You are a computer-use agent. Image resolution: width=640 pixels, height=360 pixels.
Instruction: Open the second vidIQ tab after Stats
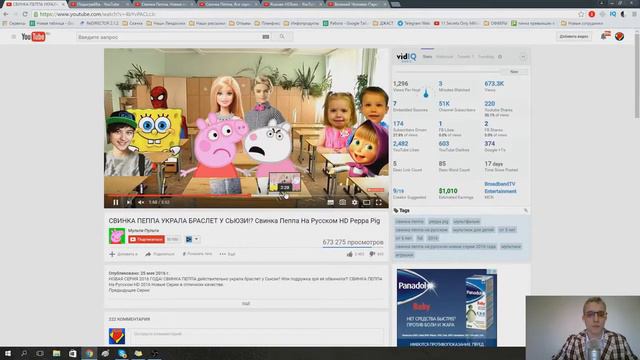coord(444,57)
